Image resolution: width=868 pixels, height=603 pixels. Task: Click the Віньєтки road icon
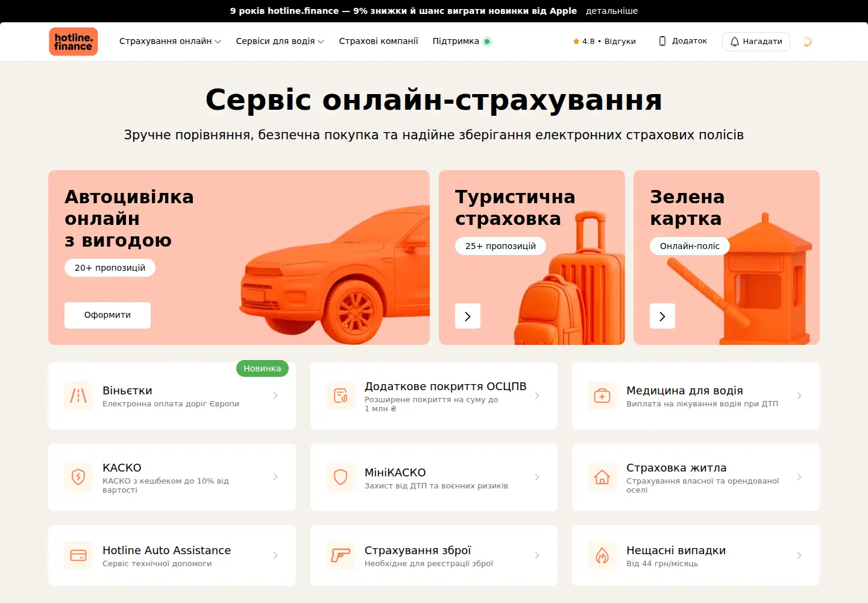78,396
